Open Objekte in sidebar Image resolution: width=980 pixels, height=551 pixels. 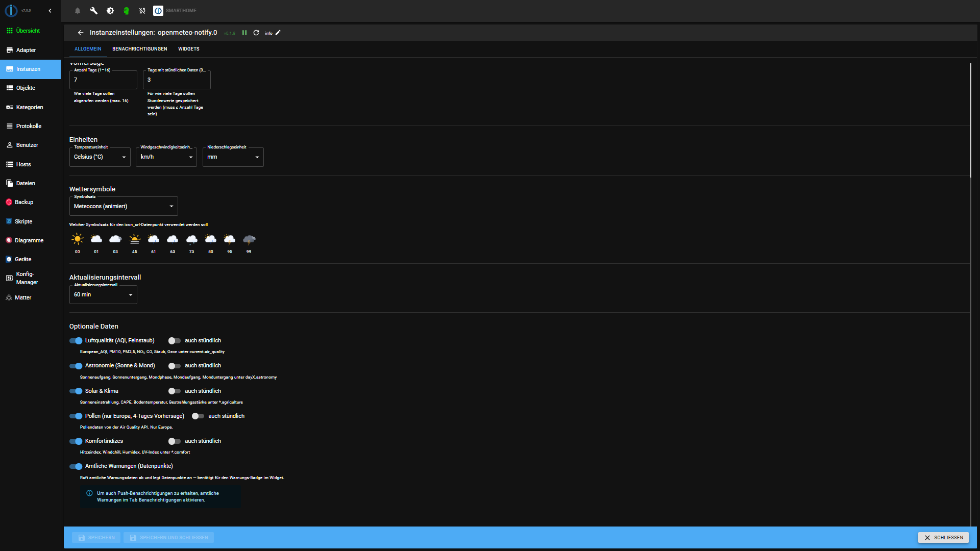coord(30,88)
